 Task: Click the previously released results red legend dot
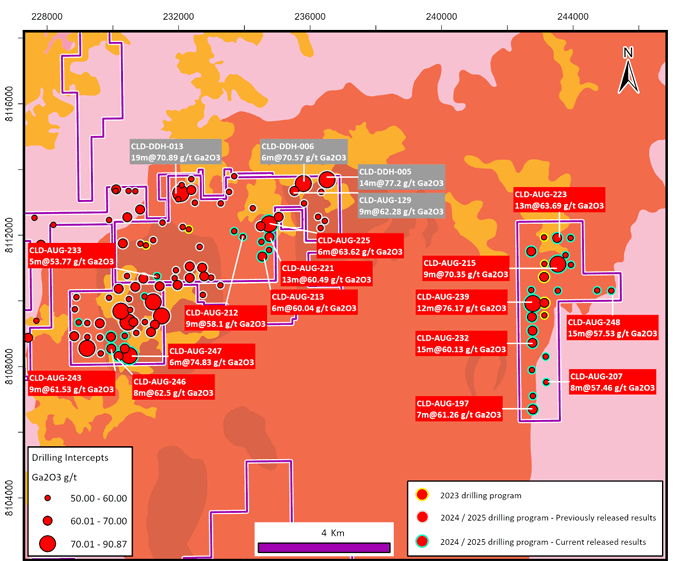[x=424, y=518]
